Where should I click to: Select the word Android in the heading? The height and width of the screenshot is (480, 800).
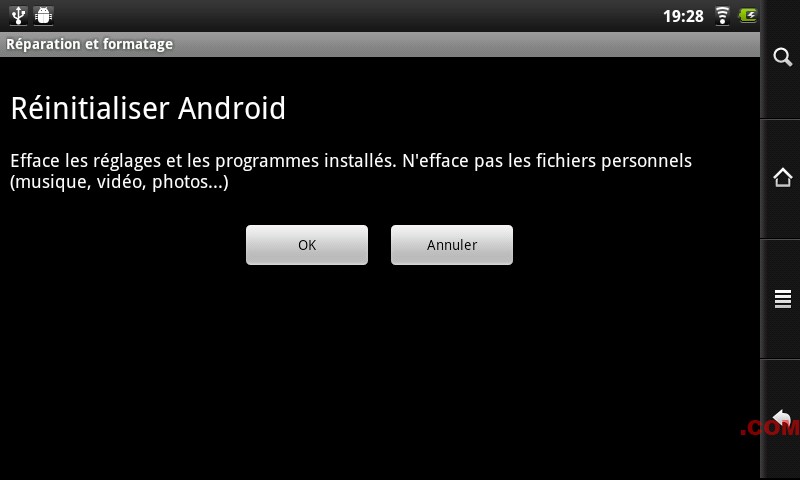[x=232, y=109]
